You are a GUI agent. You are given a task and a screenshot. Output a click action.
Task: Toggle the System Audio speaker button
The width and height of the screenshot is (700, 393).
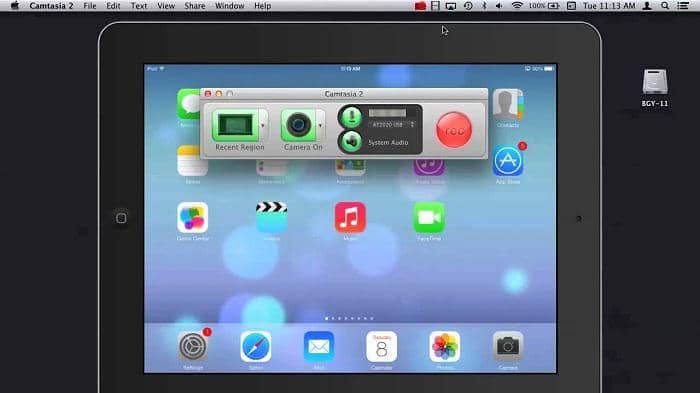point(351,142)
